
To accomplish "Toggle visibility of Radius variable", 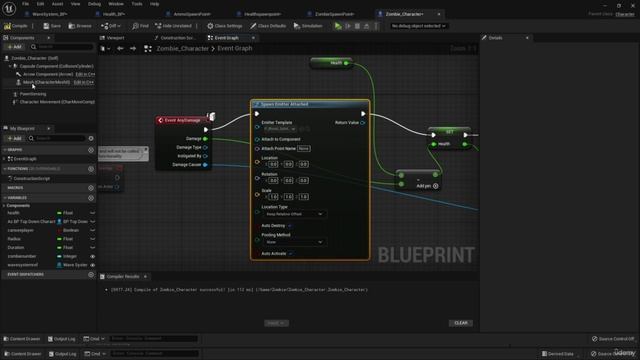I will point(93,239).
